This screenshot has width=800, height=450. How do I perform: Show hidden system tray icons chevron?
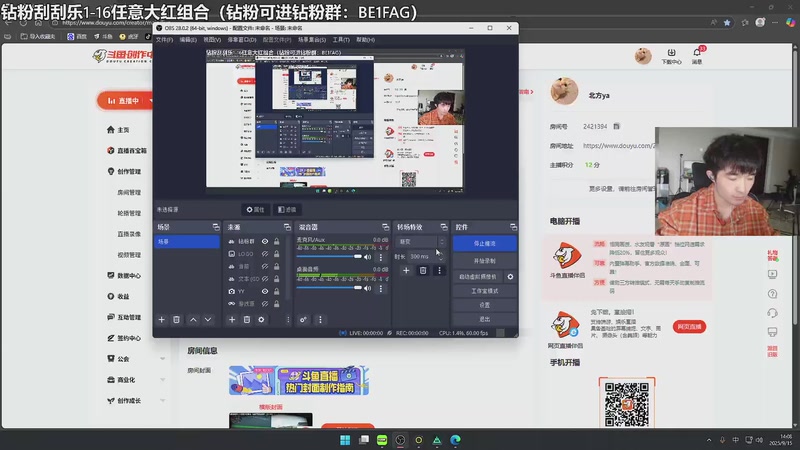click(x=709, y=440)
